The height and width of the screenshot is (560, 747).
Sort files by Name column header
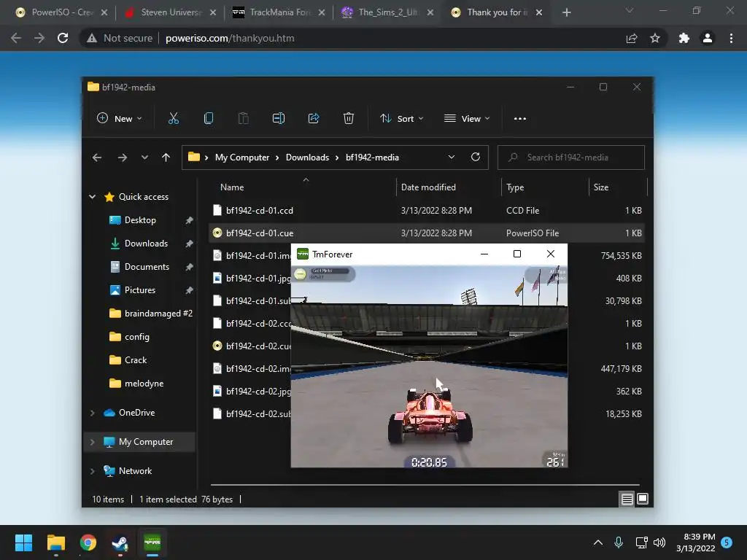pos(232,187)
